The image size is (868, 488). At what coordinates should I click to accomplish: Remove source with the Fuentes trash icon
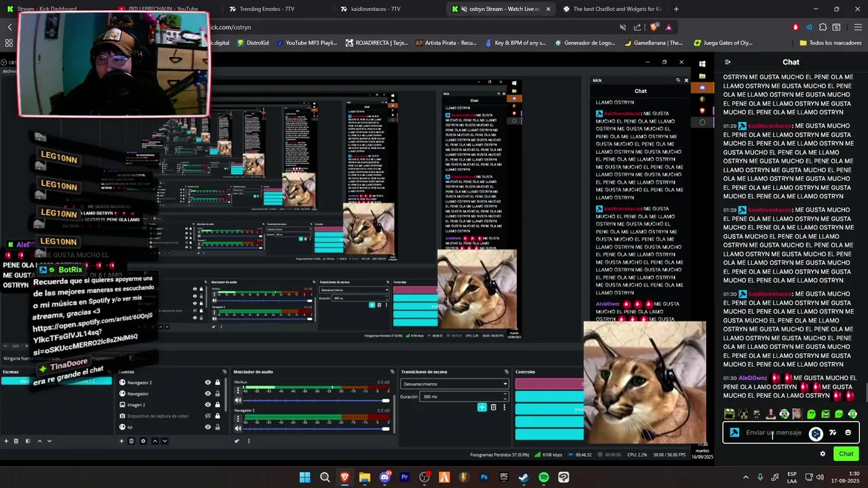point(132,441)
